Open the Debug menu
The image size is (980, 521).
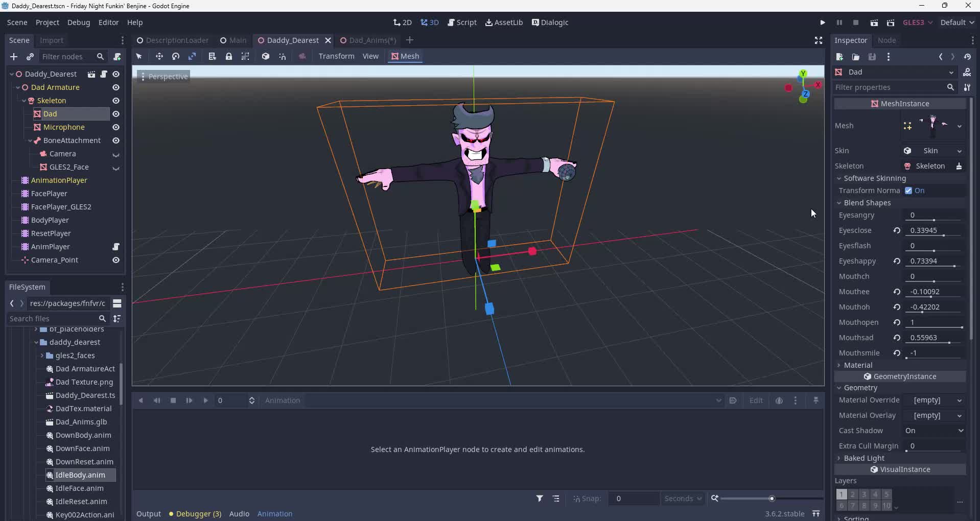(x=79, y=22)
